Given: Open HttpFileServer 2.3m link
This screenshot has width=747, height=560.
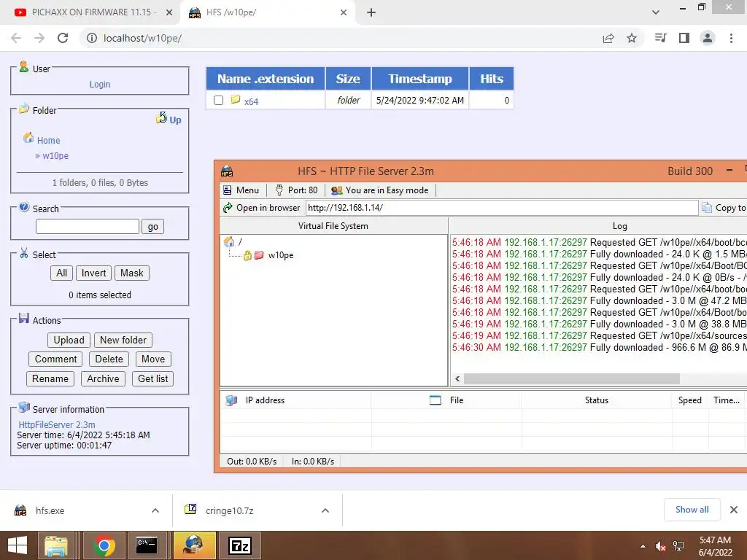Looking at the screenshot, I should pos(57,424).
